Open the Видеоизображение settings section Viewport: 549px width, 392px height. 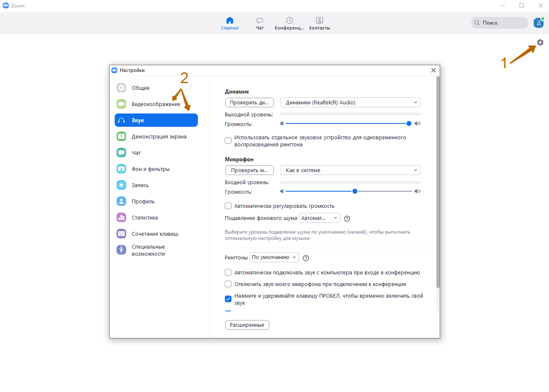[x=156, y=104]
